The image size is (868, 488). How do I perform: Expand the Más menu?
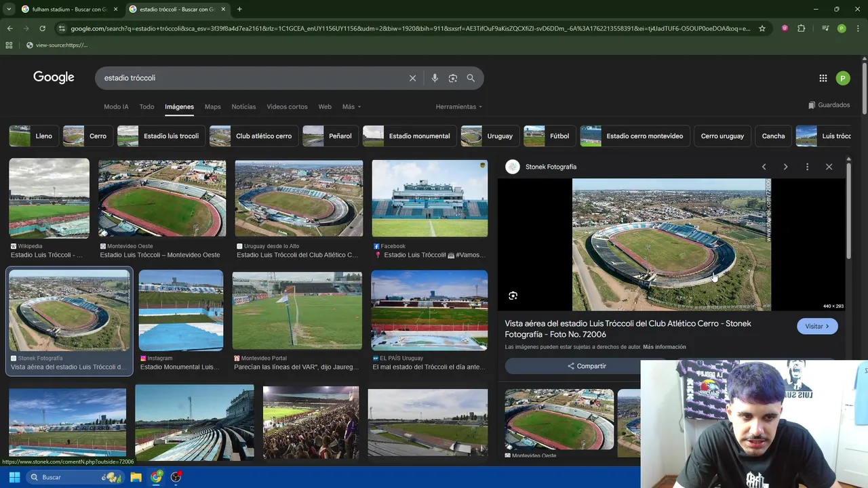(x=351, y=106)
